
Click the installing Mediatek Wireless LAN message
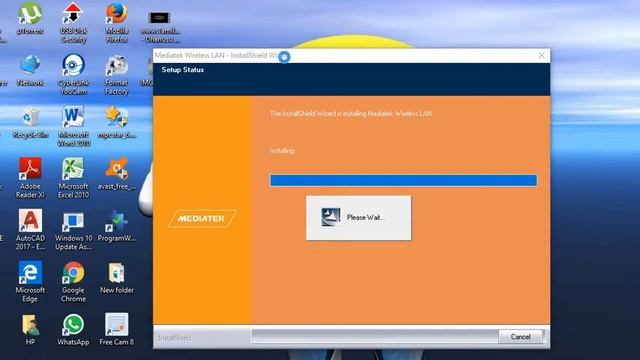351,113
